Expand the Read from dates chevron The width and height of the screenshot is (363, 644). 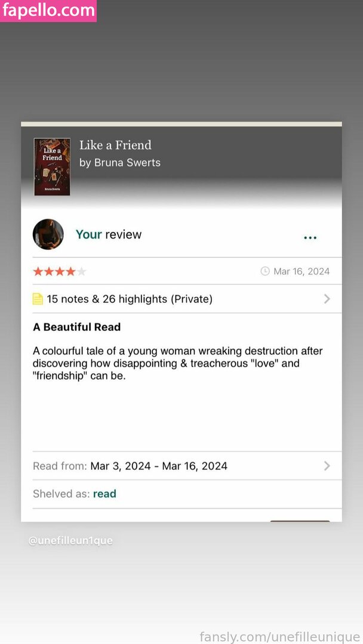tap(327, 466)
